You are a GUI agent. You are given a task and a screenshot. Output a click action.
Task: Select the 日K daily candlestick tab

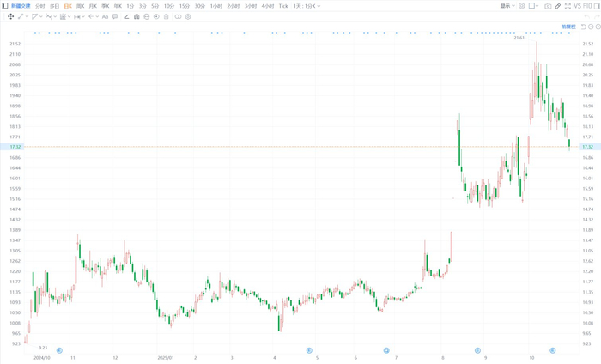click(x=68, y=6)
